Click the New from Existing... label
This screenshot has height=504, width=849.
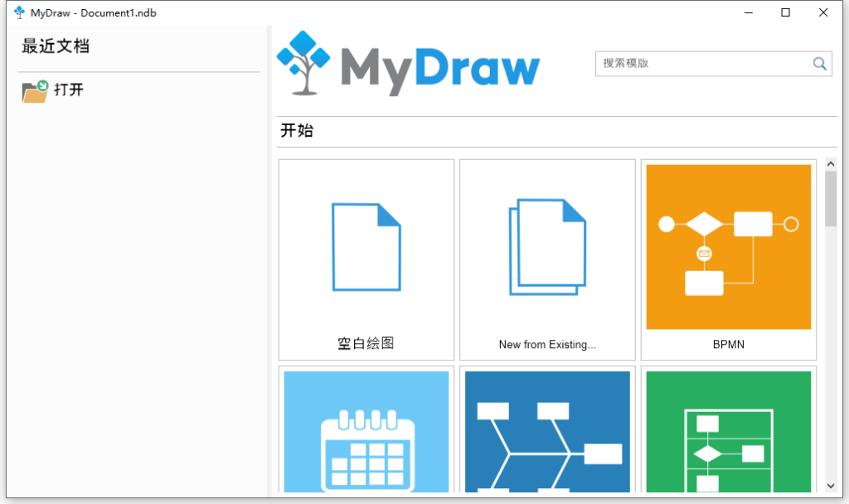tap(547, 344)
